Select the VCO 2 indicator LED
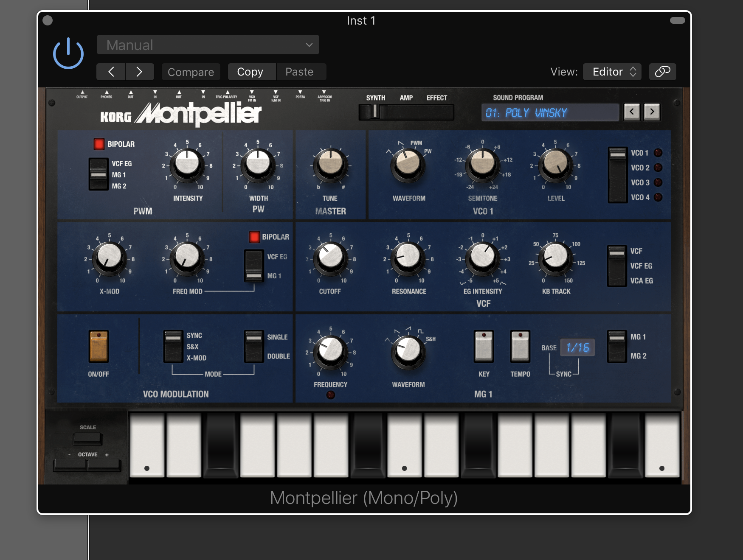 click(658, 168)
